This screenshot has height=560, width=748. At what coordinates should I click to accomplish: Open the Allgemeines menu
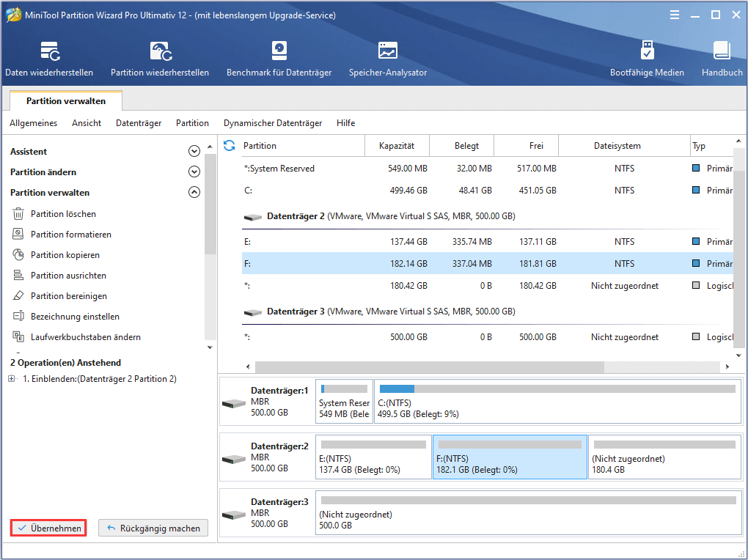tap(34, 123)
